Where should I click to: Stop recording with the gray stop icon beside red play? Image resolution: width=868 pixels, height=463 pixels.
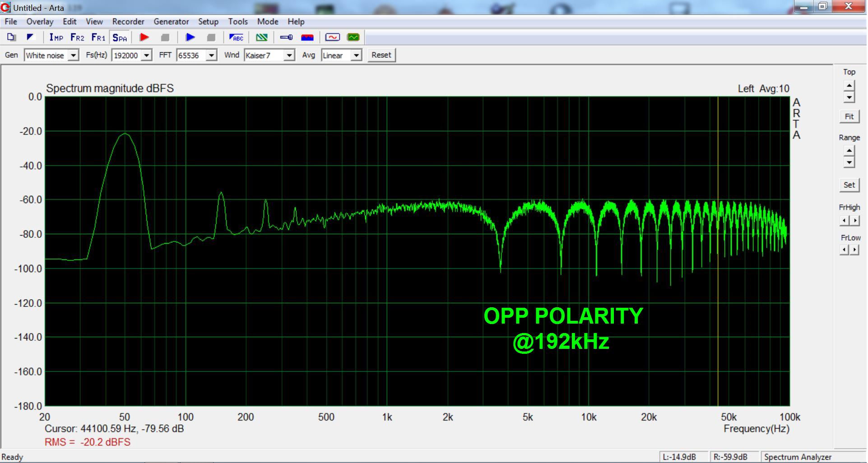pyautogui.click(x=165, y=37)
